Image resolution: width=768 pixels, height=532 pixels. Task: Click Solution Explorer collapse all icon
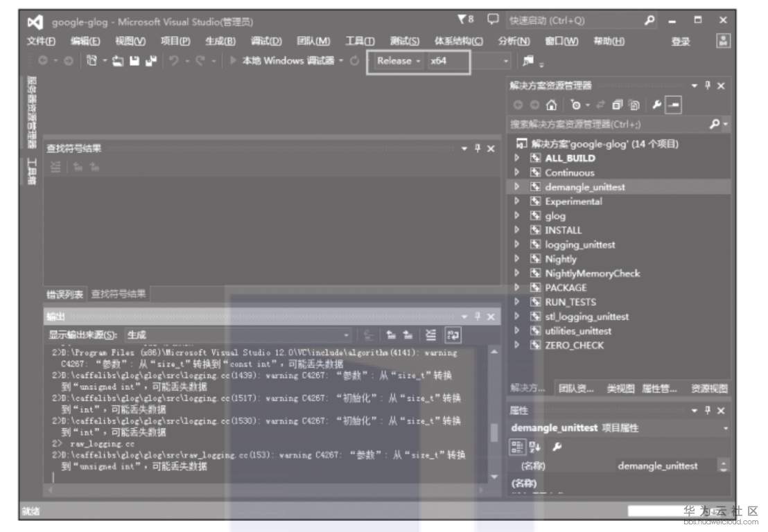coord(617,105)
